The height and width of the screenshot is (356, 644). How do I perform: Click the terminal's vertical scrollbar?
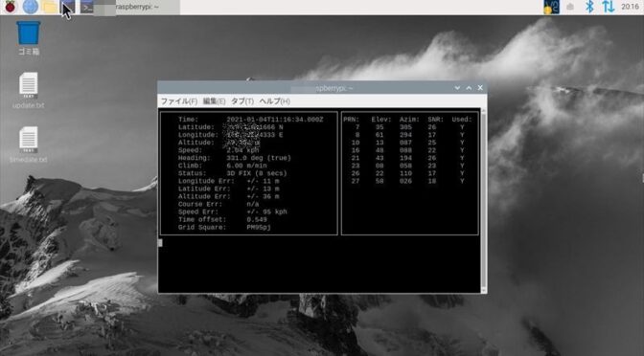[x=484, y=200]
